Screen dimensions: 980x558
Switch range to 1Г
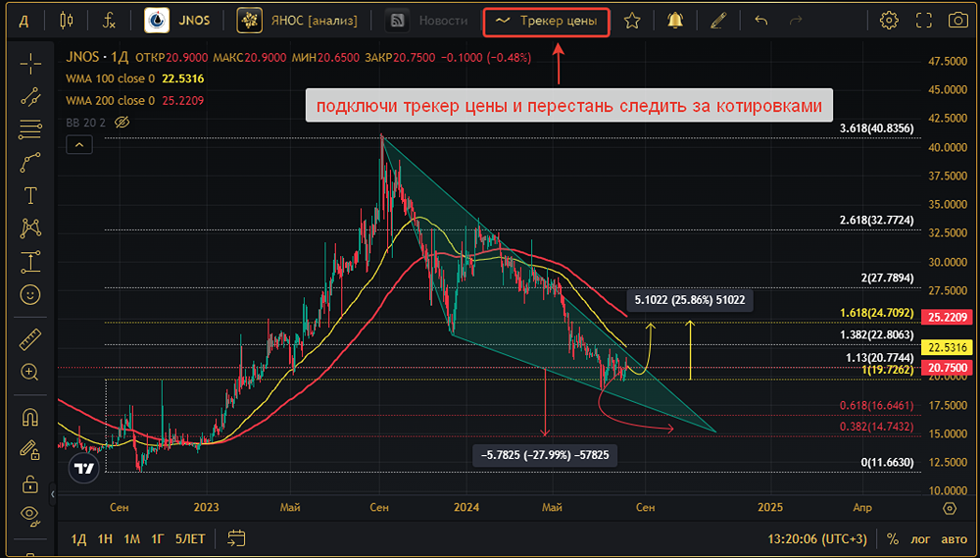(158, 538)
